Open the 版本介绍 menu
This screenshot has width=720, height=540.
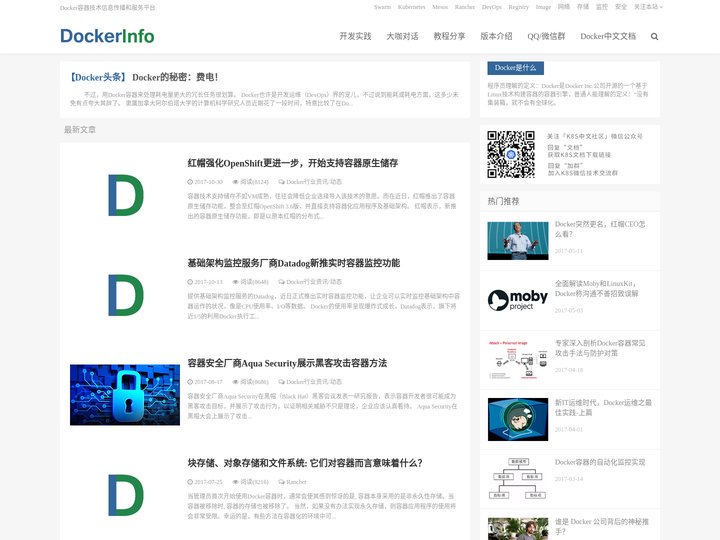point(496,36)
